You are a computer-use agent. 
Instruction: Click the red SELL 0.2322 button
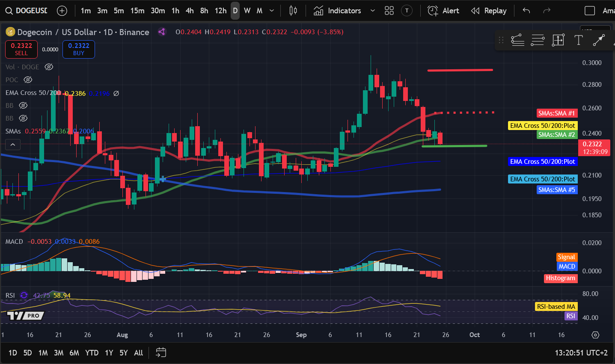[21, 49]
